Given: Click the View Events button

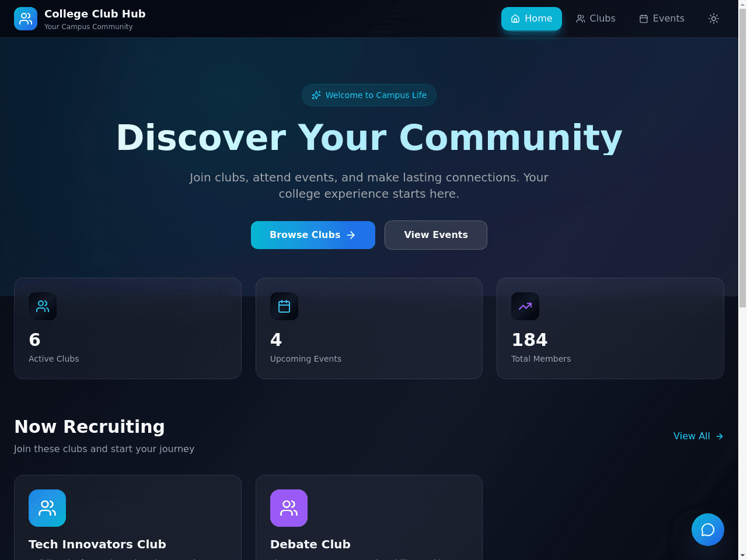Looking at the screenshot, I should coord(436,235).
